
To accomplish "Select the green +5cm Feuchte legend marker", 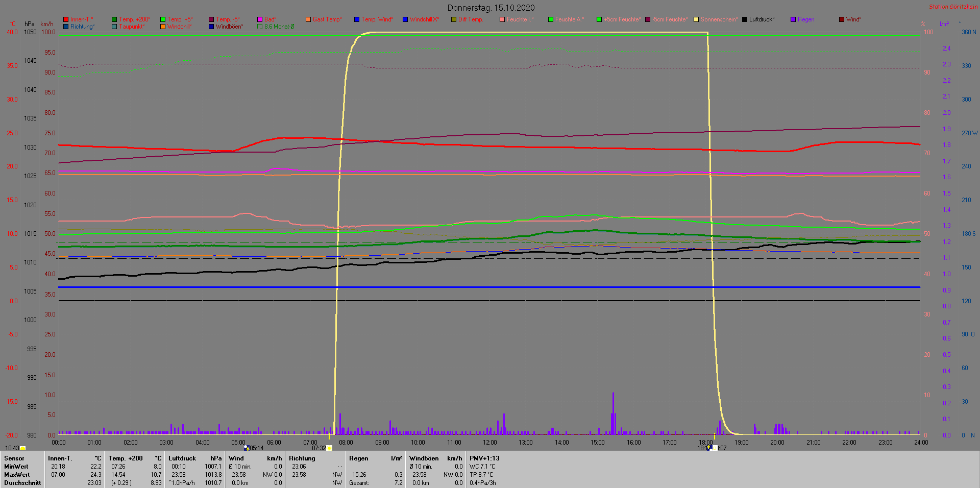I will [599, 19].
